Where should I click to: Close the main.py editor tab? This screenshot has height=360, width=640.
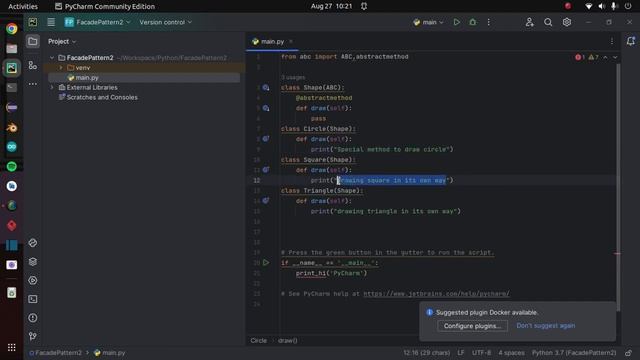pyautogui.click(x=291, y=41)
